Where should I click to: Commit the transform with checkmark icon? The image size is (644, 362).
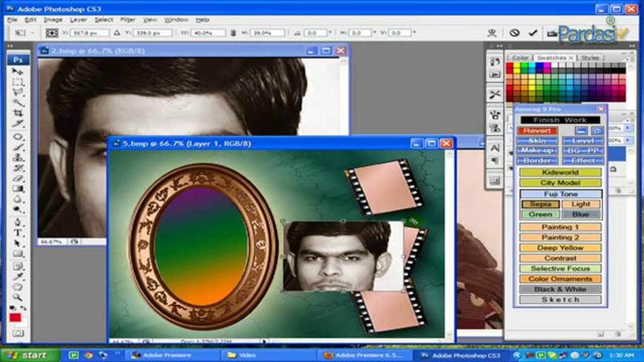pyautogui.click(x=533, y=33)
